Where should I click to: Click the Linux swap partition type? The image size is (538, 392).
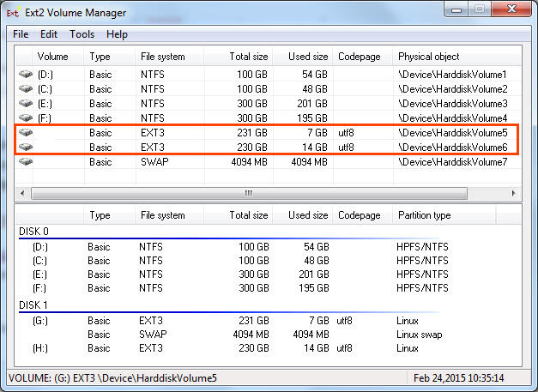(420, 334)
